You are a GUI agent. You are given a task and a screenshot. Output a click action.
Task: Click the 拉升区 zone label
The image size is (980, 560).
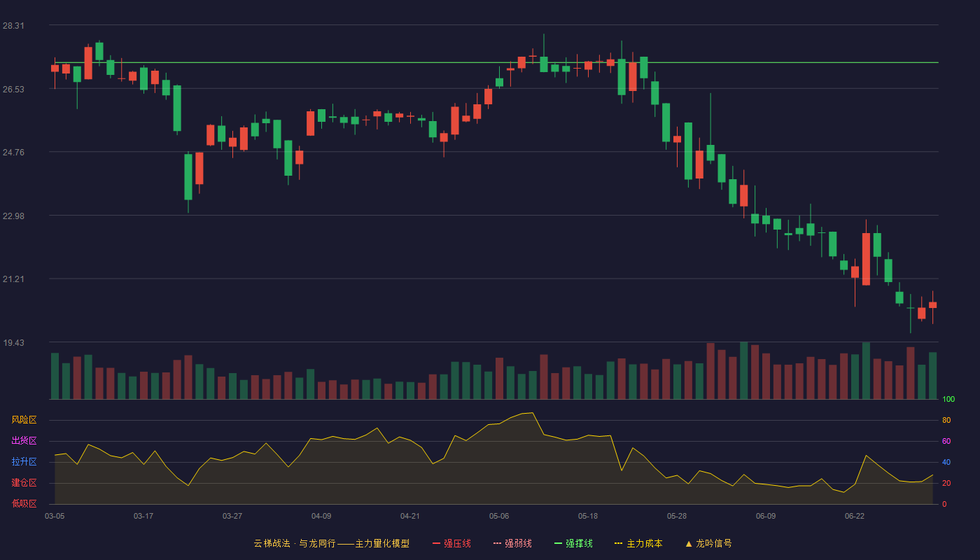(24, 462)
